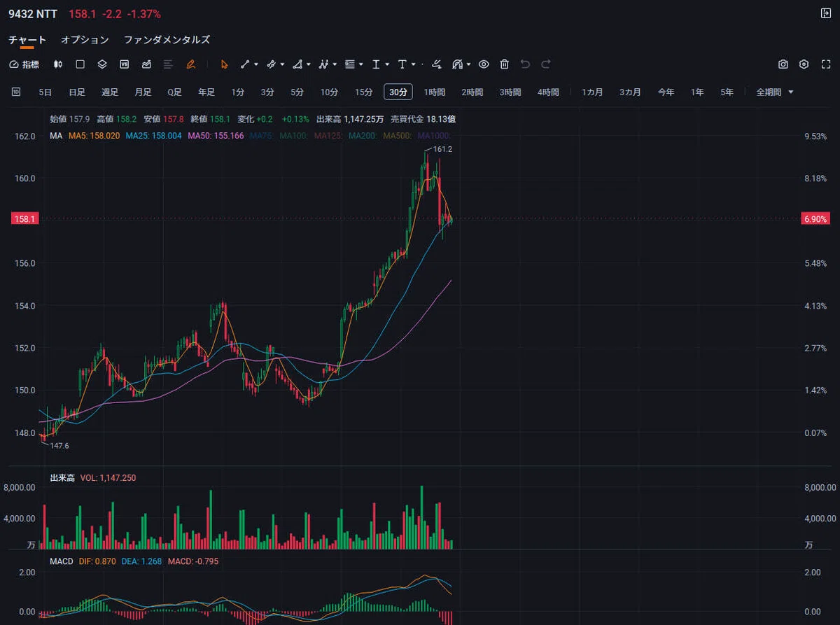Change the candlestick chart type
Image resolution: width=840 pixels, height=625 pixels.
pyautogui.click(x=58, y=64)
